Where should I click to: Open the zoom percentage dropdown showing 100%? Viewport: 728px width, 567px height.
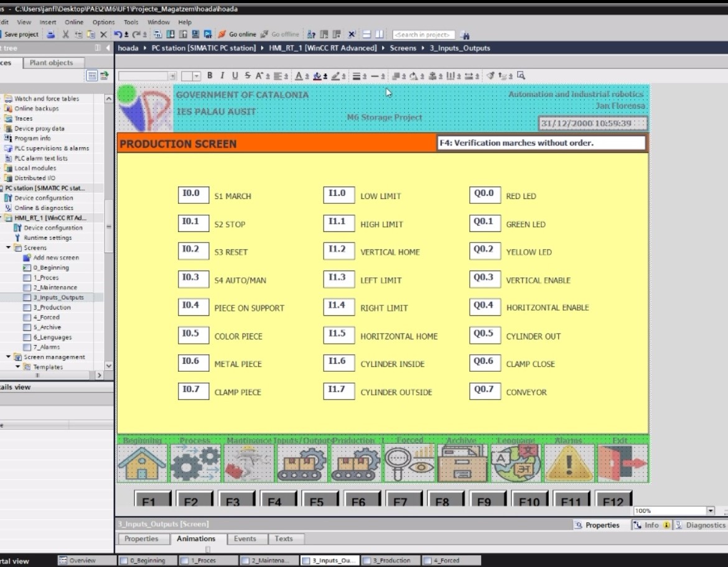pyautogui.click(x=711, y=511)
